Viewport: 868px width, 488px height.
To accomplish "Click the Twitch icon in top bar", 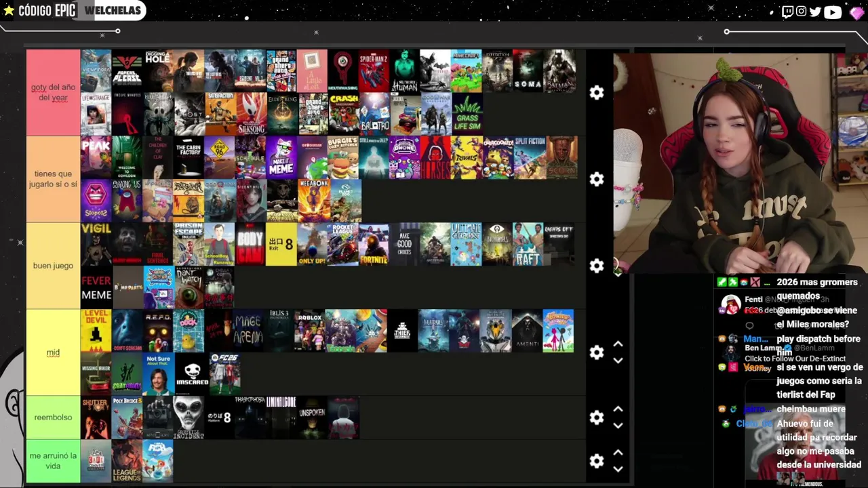I will [787, 12].
